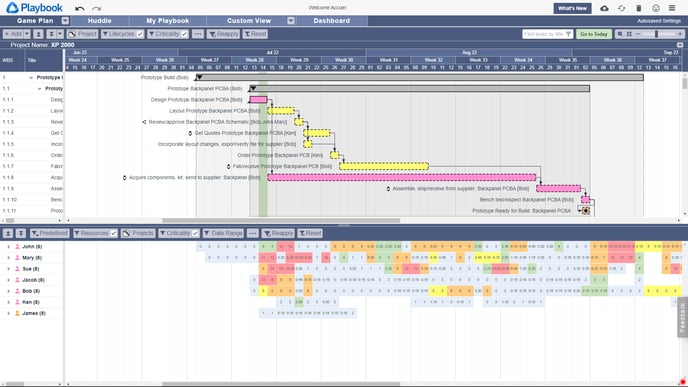Click Reset in the resource toolbar
Screen dimensions: 688x387
click(x=310, y=233)
